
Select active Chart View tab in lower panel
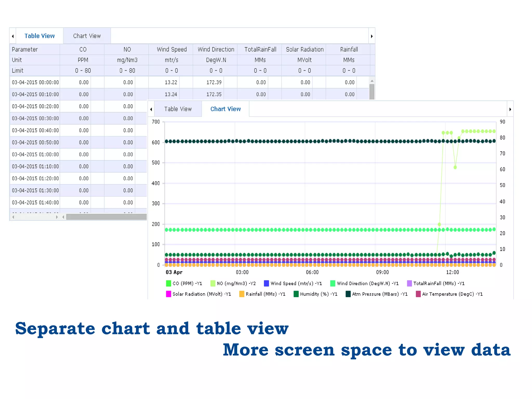click(x=225, y=109)
